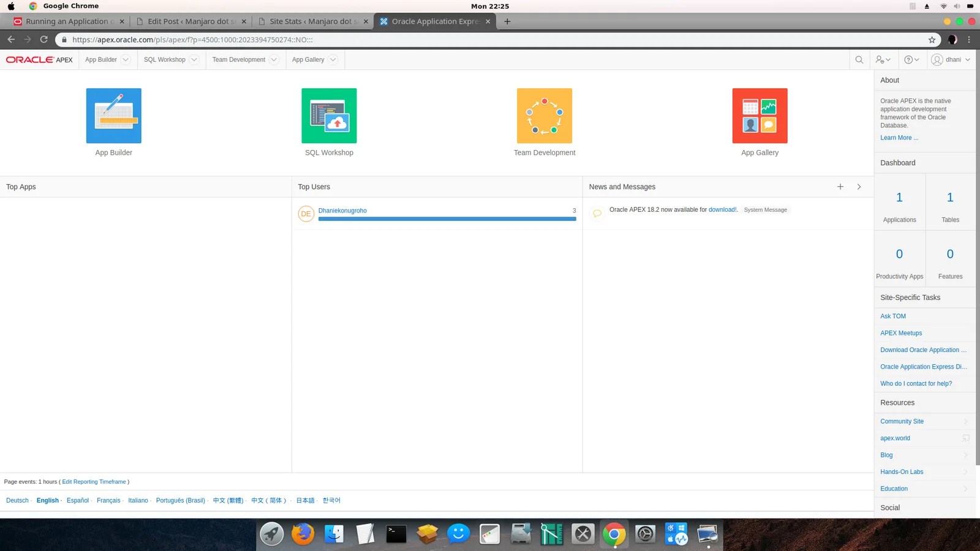
Task: Expand the Team Development dropdown arrow
Action: click(x=274, y=59)
